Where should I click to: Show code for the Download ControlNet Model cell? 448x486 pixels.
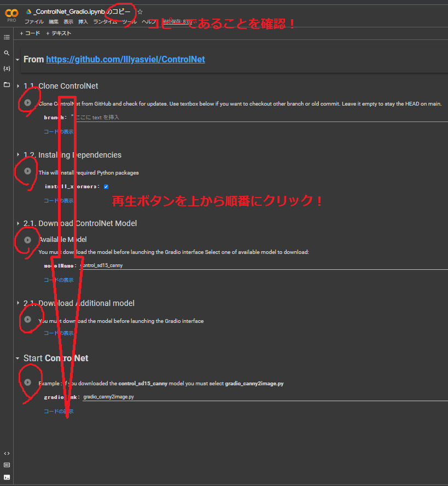click(59, 280)
